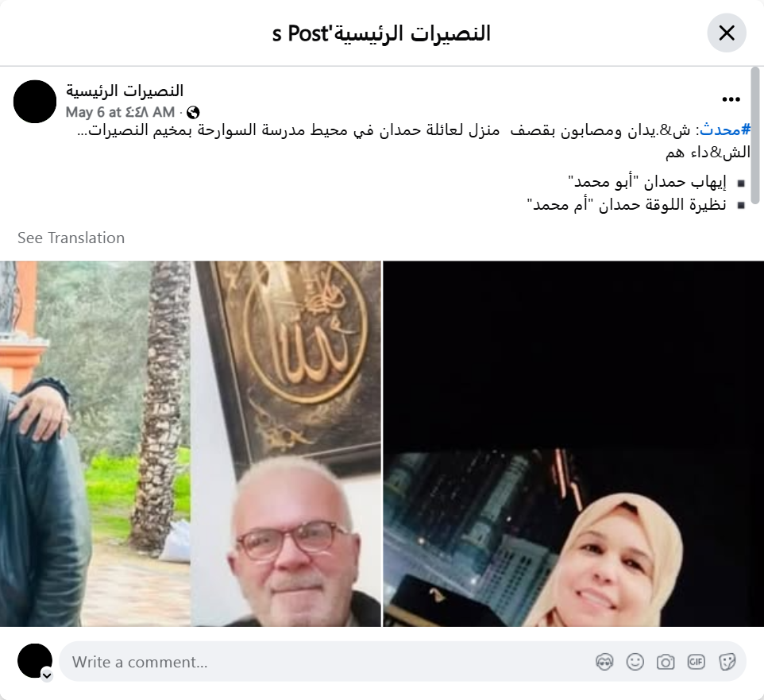
Task: Click the post caption text to expand it
Action: click(x=414, y=141)
